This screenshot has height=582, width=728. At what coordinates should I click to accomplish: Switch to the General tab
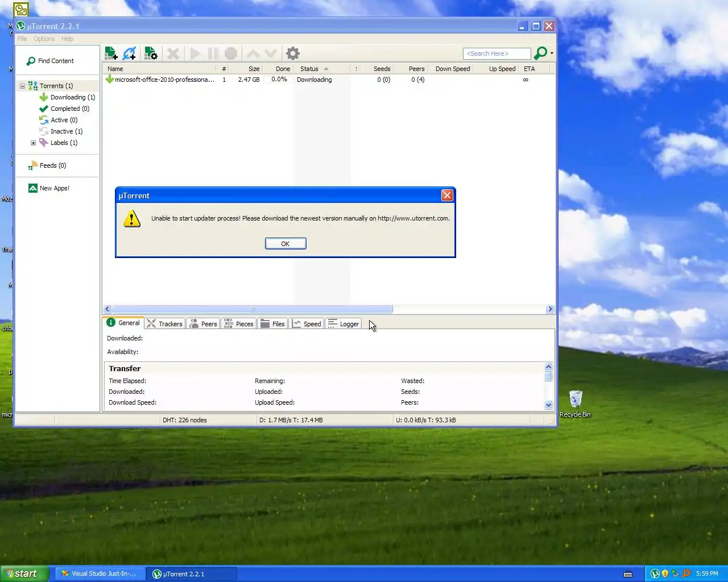(x=123, y=323)
